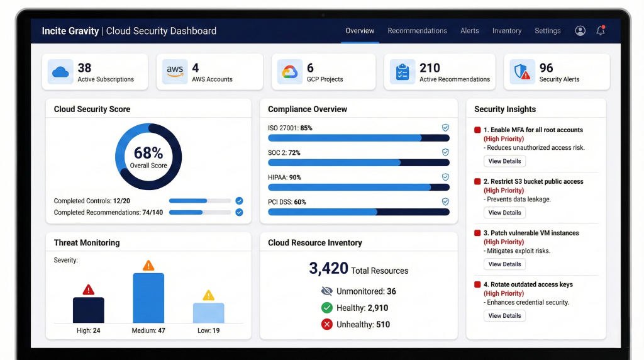Click the PCI DSS compliance progress bar

pyautogui.click(x=358, y=212)
